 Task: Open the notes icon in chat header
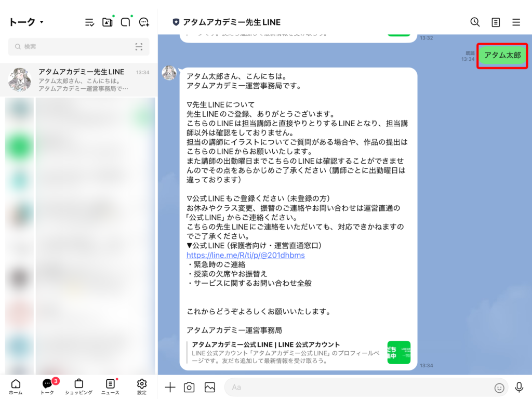click(x=496, y=22)
